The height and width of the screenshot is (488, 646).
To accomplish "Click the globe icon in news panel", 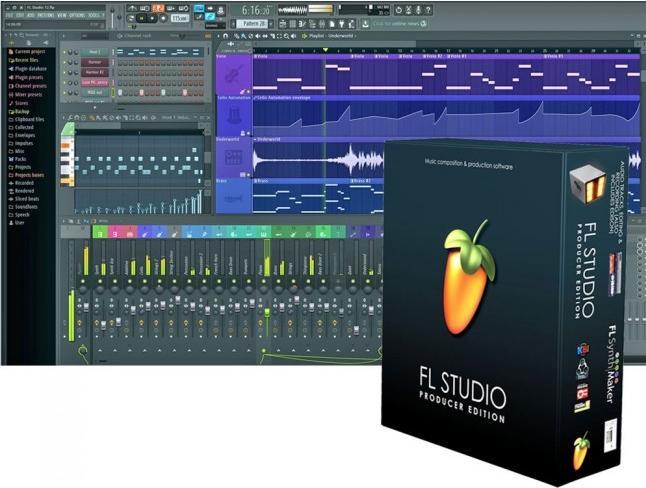I will click(423, 24).
